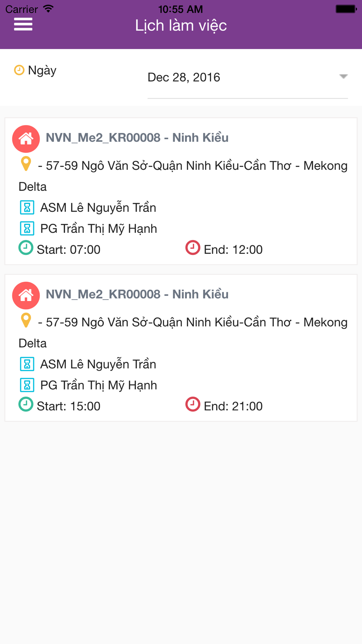
Task: Tap the hourglass icon beside PG in the second card
Action: [27, 385]
